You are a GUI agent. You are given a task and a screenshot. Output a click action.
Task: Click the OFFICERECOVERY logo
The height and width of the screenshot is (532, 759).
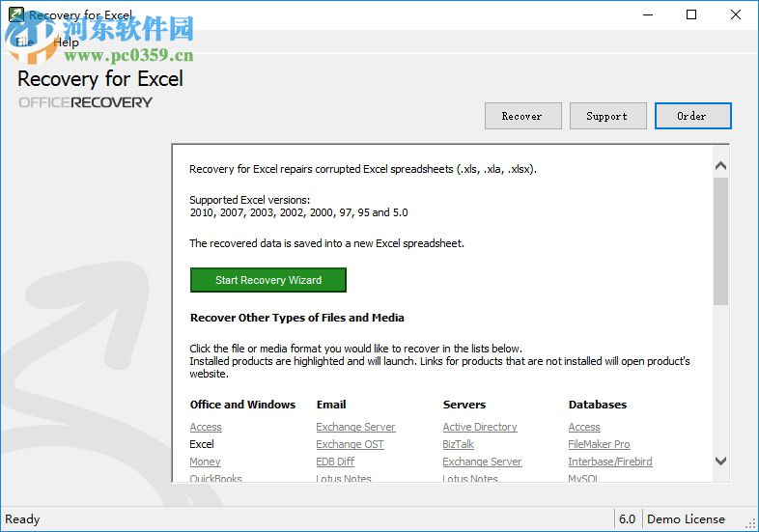(85, 102)
